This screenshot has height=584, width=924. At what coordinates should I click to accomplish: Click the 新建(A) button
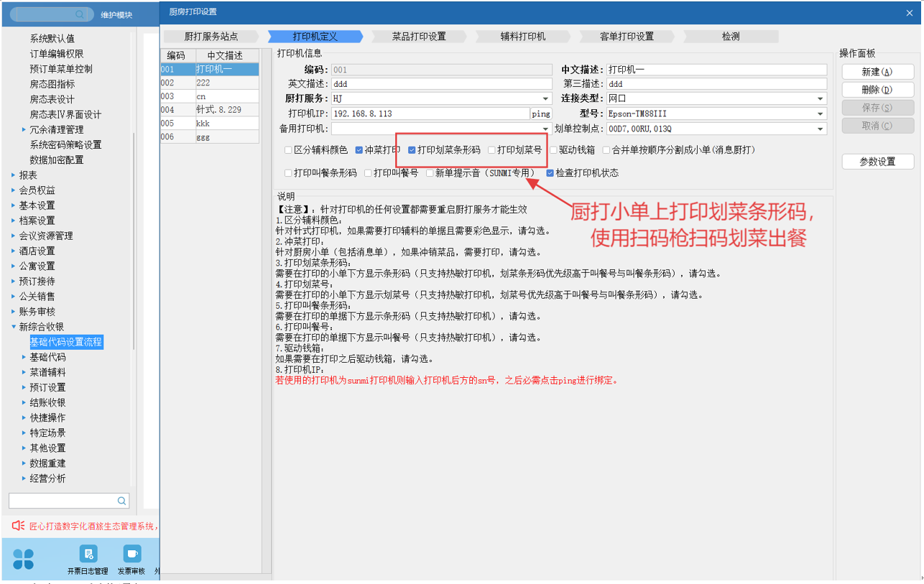click(x=877, y=72)
